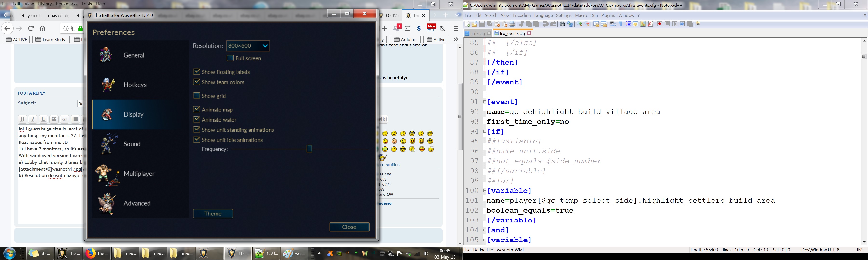
Task: Click the Theme button in Preferences
Action: click(213, 214)
